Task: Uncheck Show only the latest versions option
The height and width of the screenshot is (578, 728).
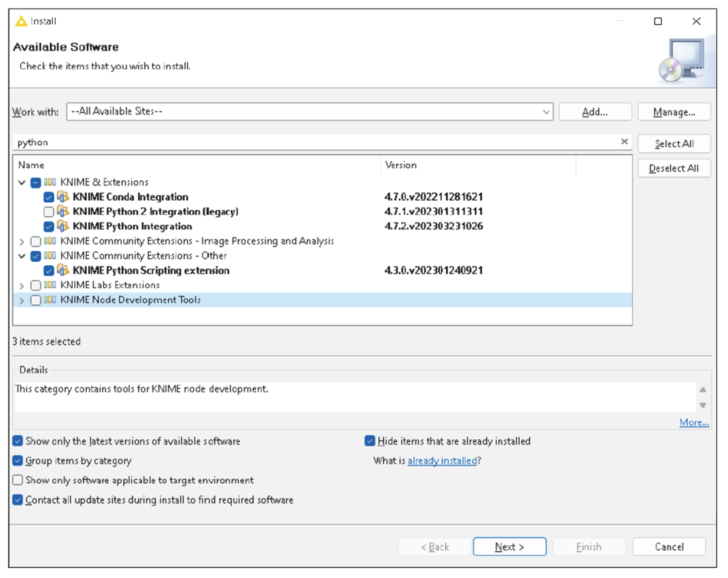Action: point(18,441)
